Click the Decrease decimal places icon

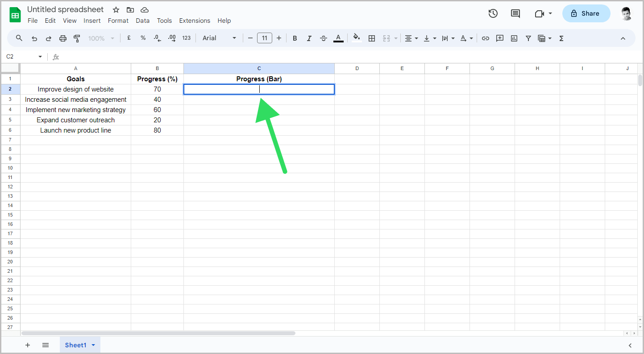157,38
